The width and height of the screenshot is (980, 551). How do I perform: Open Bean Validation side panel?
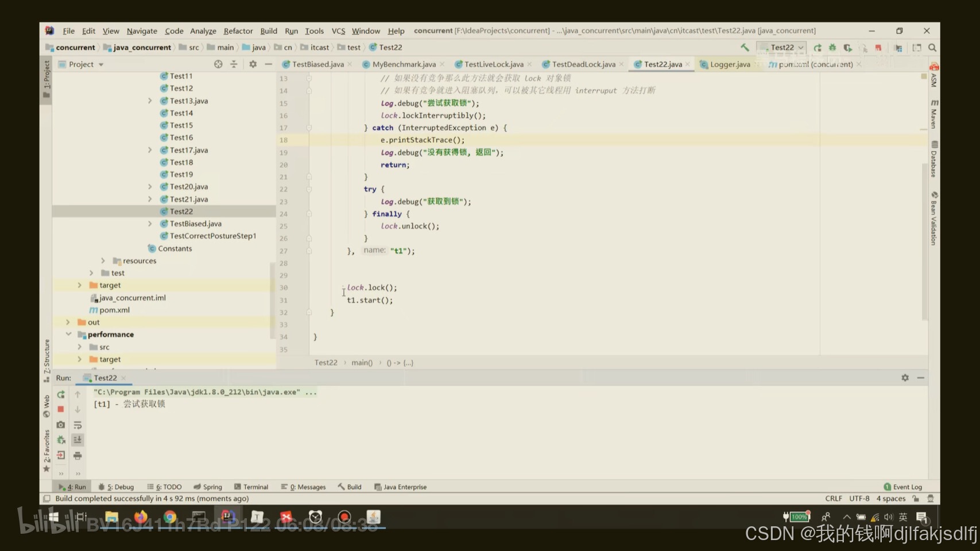click(x=934, y=219)
